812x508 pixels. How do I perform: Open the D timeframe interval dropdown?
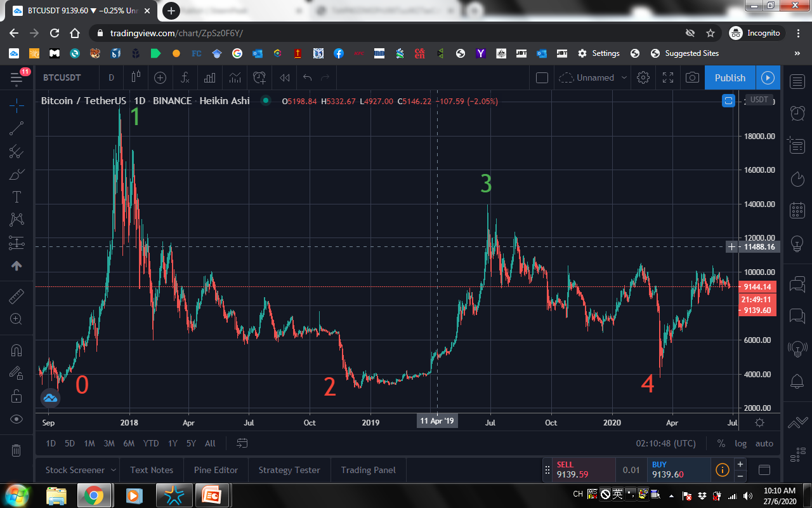pyautogui.click(x=111, y=77)
